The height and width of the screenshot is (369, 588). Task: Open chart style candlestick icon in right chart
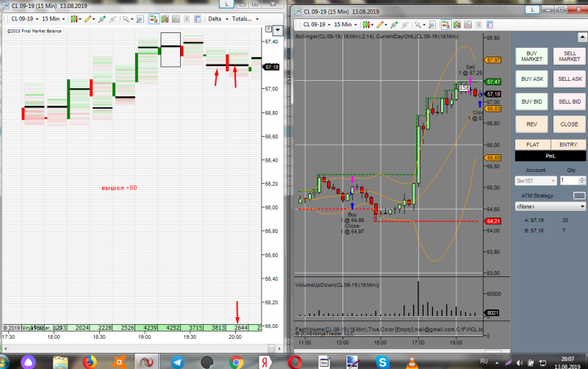coord(366,25)
